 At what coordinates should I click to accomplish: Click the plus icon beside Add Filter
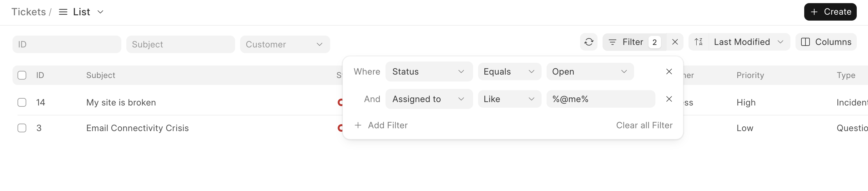(x=358, y=125)
